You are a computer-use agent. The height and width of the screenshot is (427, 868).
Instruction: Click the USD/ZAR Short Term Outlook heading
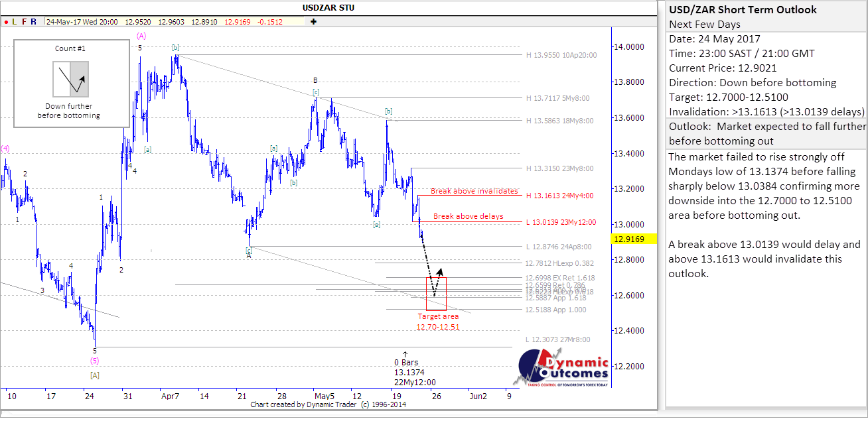743,10
